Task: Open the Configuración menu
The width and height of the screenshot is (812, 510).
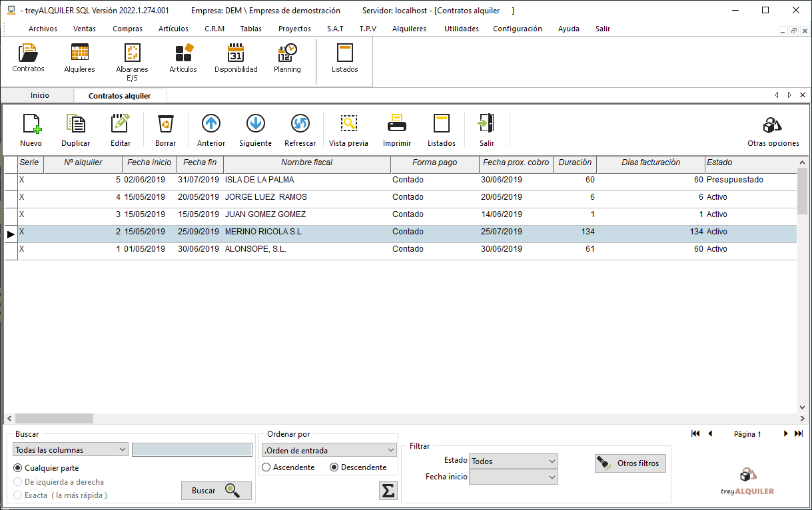Action: pos(518,29)
